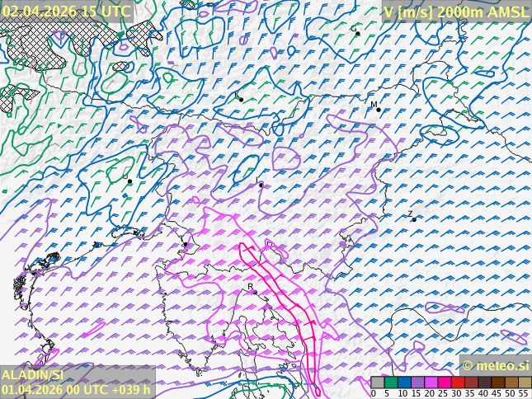Pick the gray 0 m/s legend swatch
The height and width of the screenshot is (399, 532).
(x=377, y=383)
